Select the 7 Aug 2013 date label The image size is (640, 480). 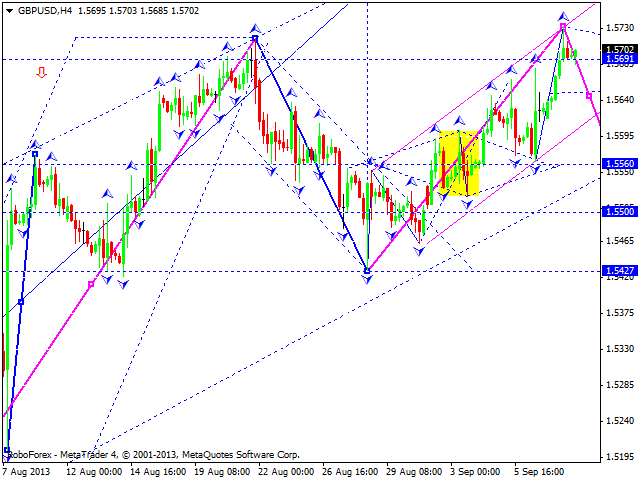(x=29, y=470)
